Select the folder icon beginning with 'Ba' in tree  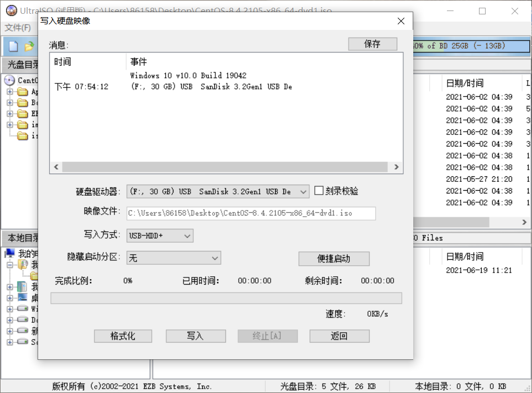(23, 102)
